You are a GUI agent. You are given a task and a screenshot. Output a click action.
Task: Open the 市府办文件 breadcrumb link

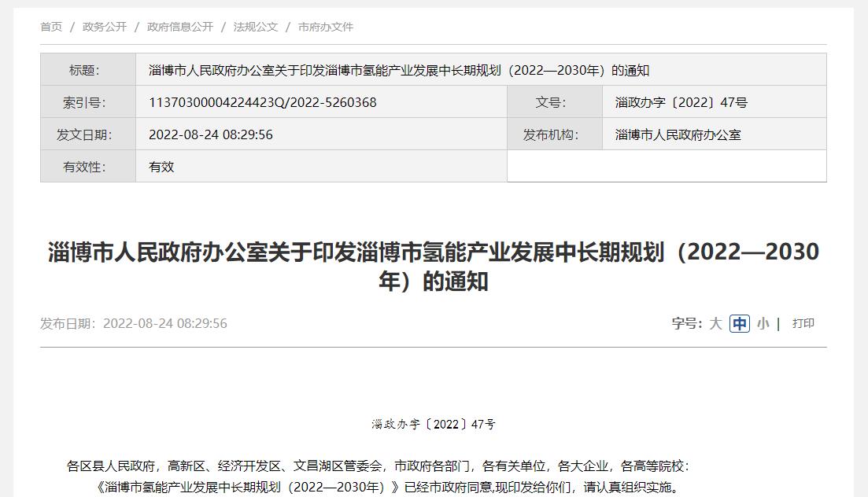coord(325,27)
